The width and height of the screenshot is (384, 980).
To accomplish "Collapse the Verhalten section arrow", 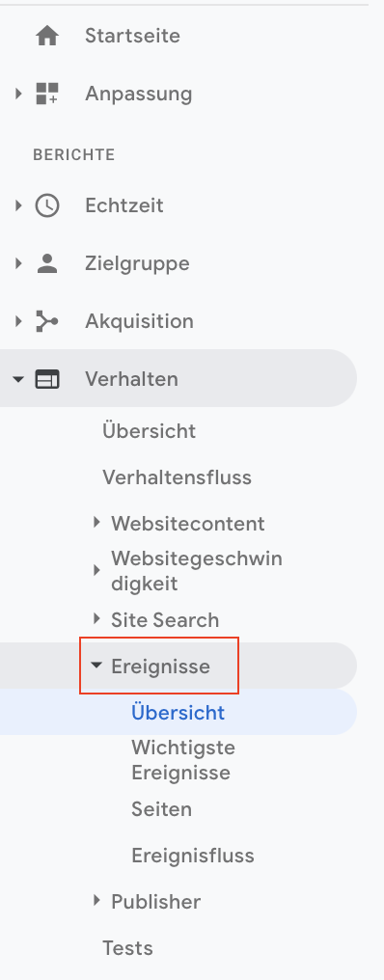I will tap(18, 379).
